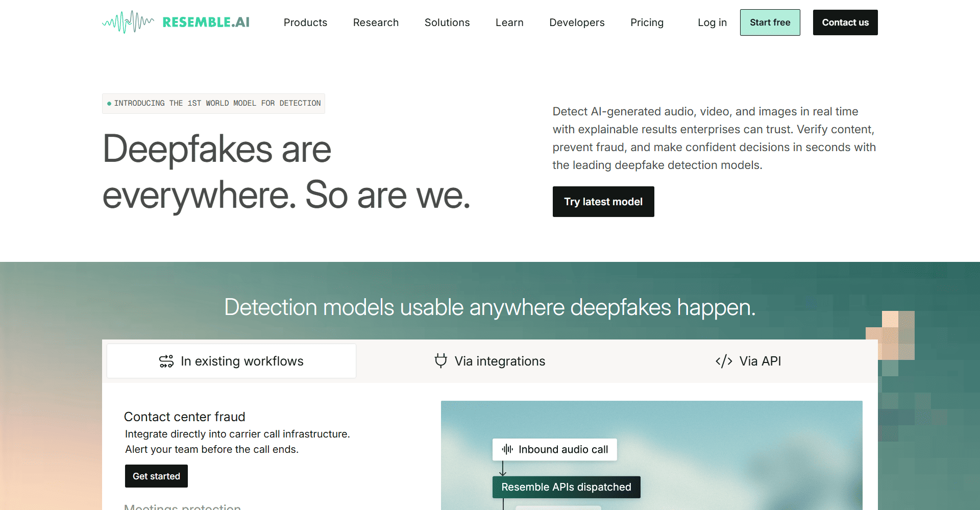Click the plug icon next to Via integrations
Viewport: 980px width, 510px height.
coord(440,361)
